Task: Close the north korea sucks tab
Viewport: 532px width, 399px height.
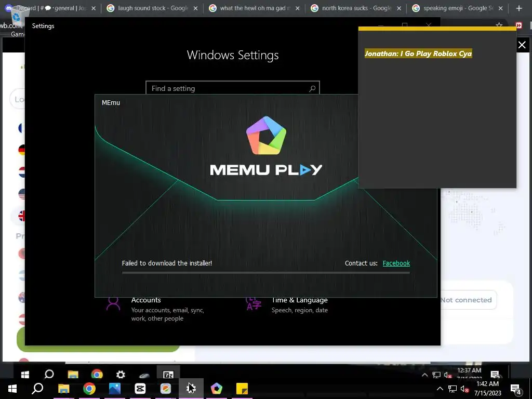Action: 399,8
